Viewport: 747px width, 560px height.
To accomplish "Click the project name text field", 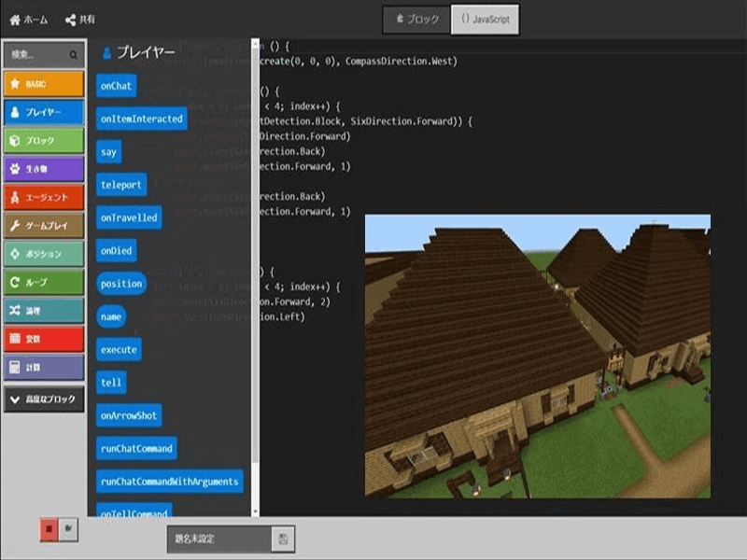I will 219,539.
